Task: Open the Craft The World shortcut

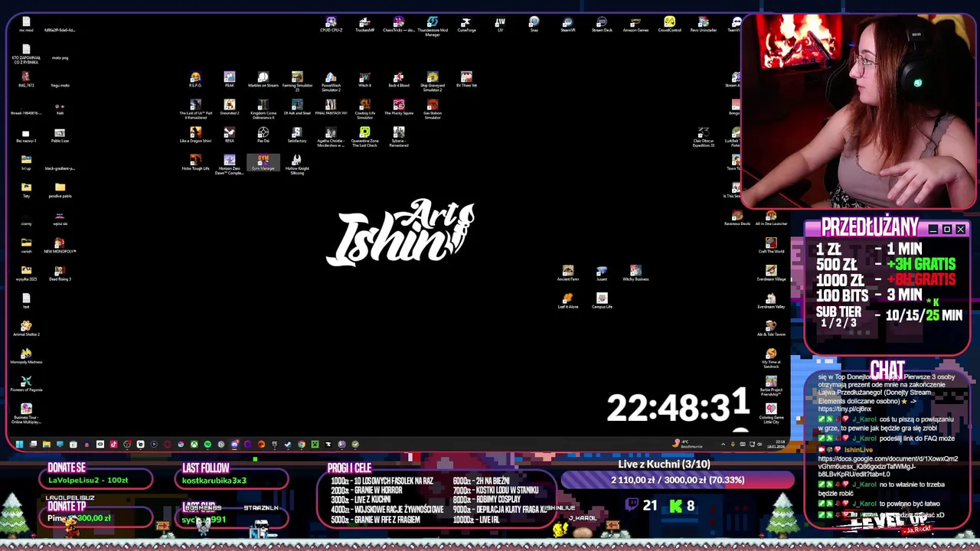Action: [x=771, y=246]
